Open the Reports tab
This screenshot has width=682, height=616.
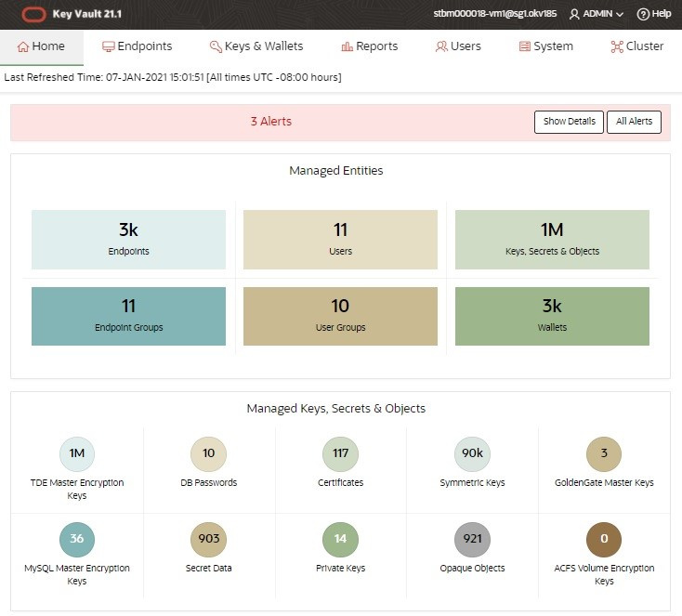point(370,46)
